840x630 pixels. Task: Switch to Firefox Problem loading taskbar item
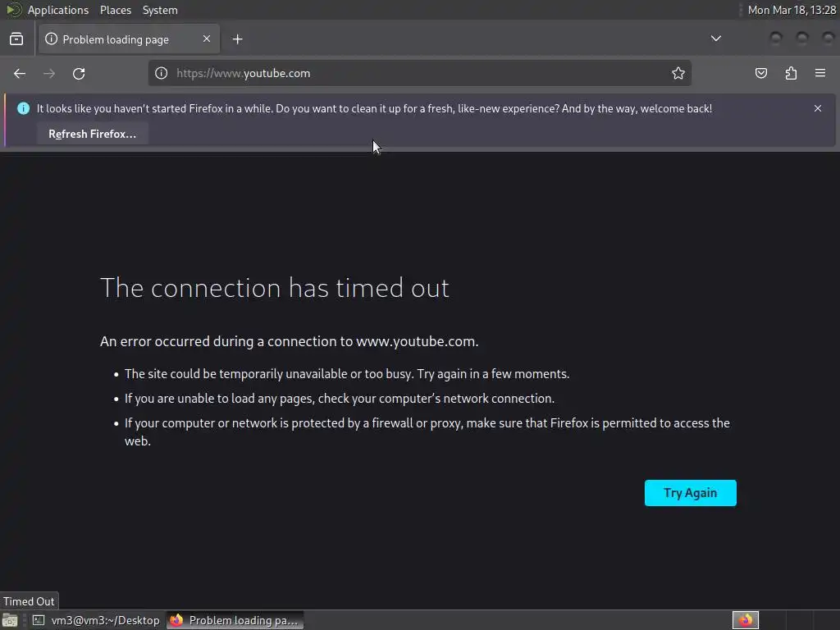[x=235, y=620]
